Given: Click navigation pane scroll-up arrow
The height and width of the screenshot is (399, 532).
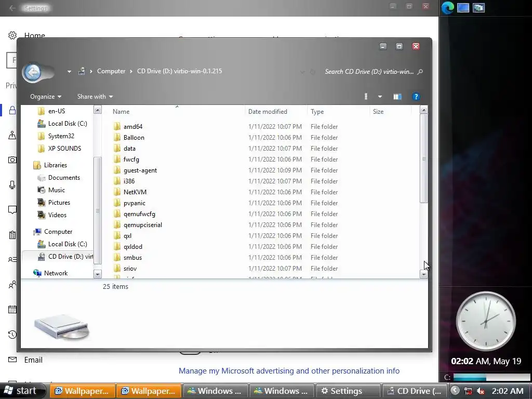Looking at the screenshot, I should pos(97,110).
